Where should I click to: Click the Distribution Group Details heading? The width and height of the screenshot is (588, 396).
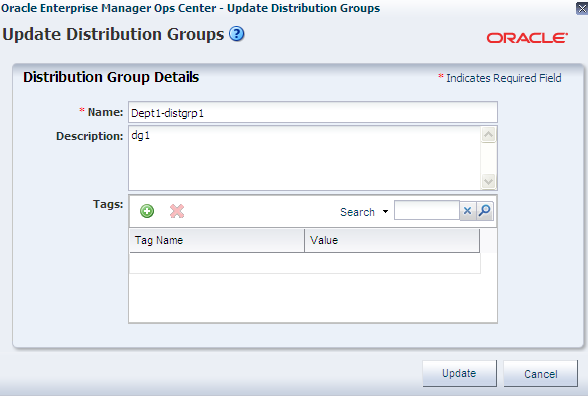point(111,77)
